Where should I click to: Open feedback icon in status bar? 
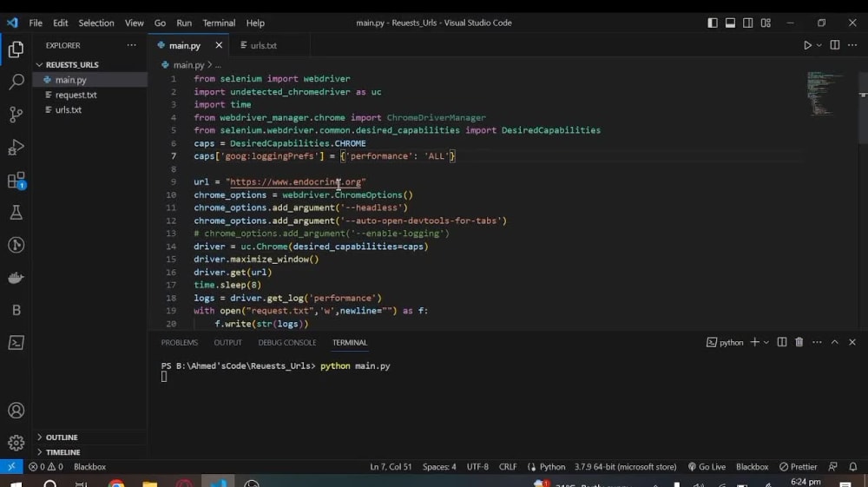coord(833,466)
